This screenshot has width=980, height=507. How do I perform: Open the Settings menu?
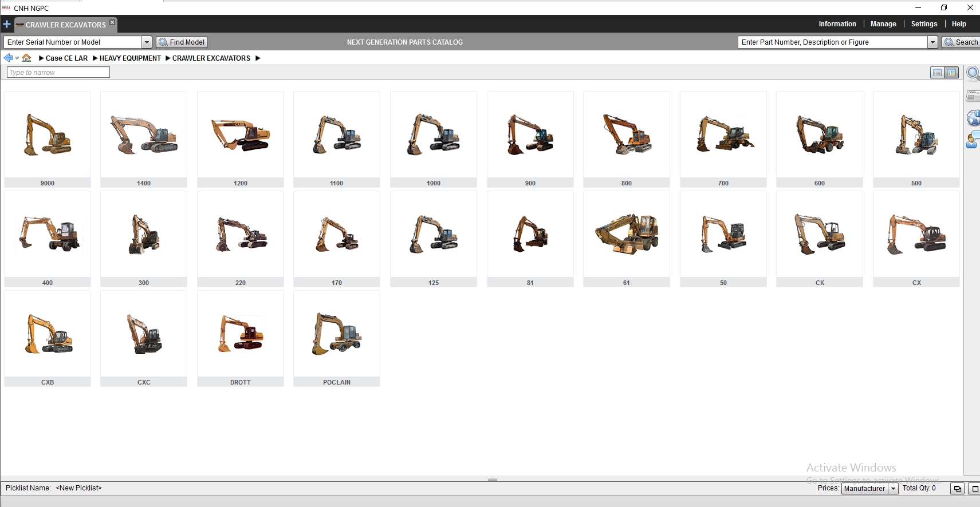pos(924,24)
